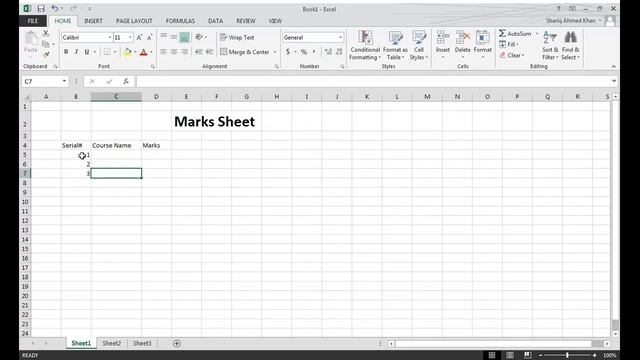The image size is (640, 360).
Task: Open the Name Box dropdown arrow
Action: point(64,82)
